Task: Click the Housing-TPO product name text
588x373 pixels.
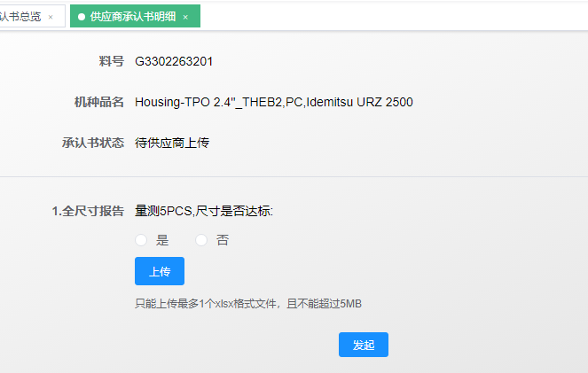Action: [273, 102]
